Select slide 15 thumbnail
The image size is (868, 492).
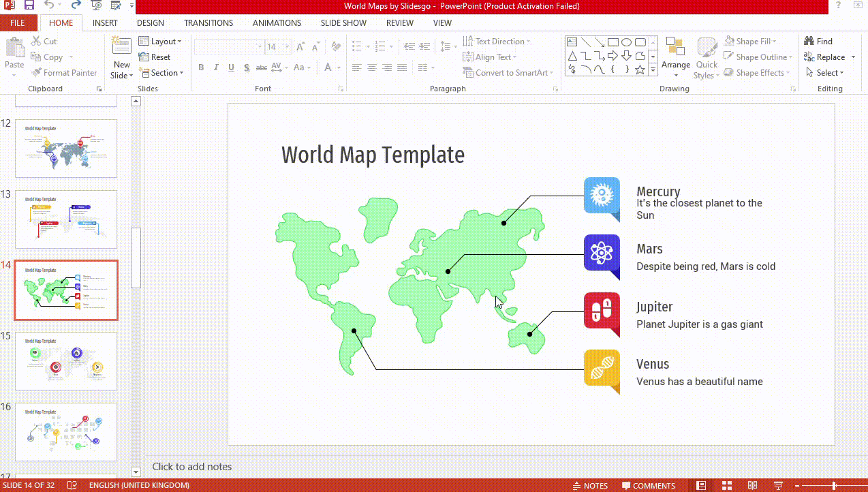(x=66, y=361)
